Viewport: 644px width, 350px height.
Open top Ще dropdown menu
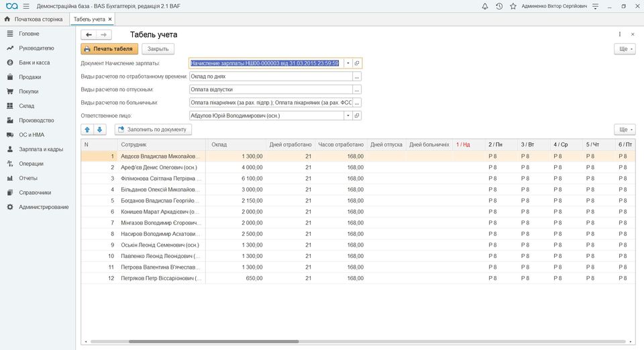coord(625,49)
